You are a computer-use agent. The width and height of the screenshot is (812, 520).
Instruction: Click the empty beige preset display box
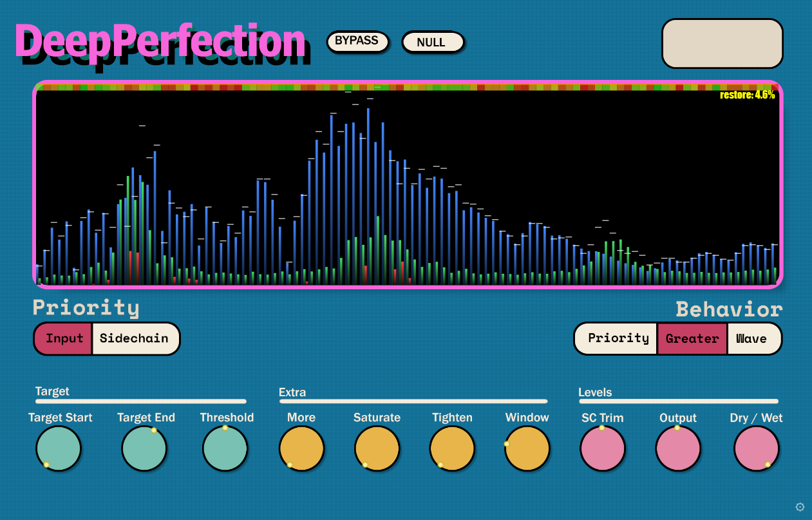point(722,43)
